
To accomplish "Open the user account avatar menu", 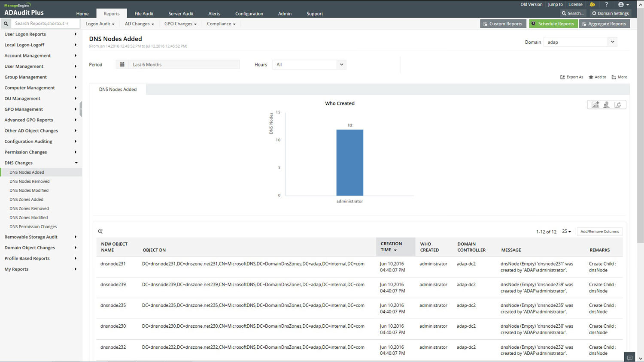I will [x=623, y=4].
